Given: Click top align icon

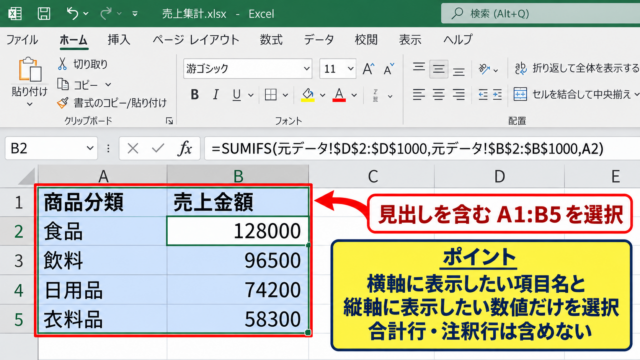Looking at the screenshot, I should (x=418, y=68).
